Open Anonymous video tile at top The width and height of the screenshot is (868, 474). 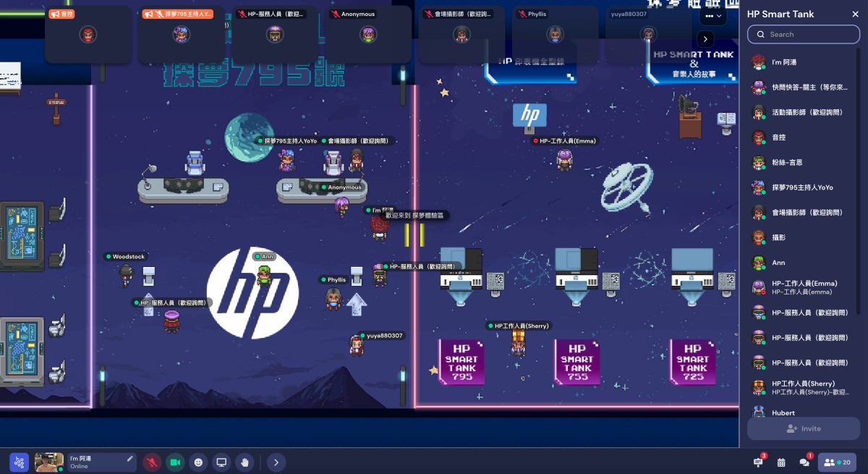368,34
